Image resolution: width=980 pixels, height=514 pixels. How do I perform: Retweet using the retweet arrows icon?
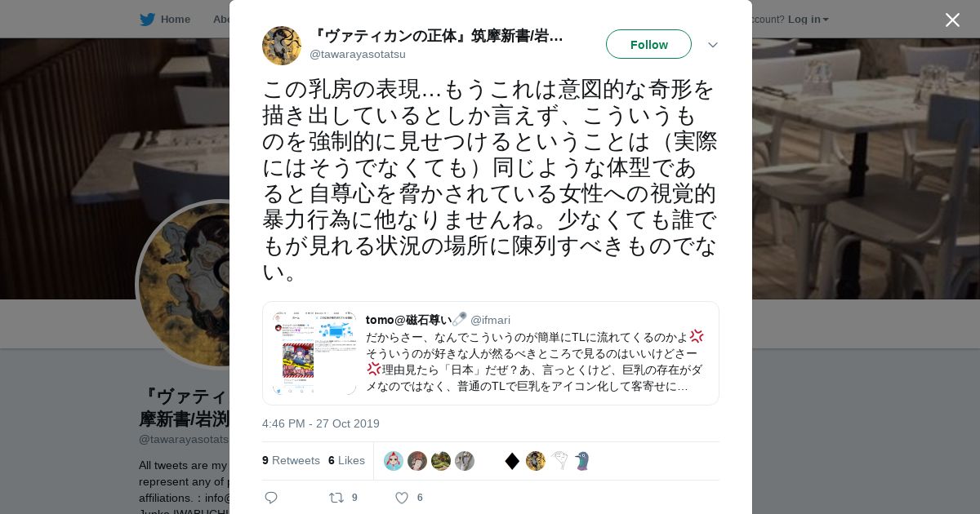pos(336,498)
